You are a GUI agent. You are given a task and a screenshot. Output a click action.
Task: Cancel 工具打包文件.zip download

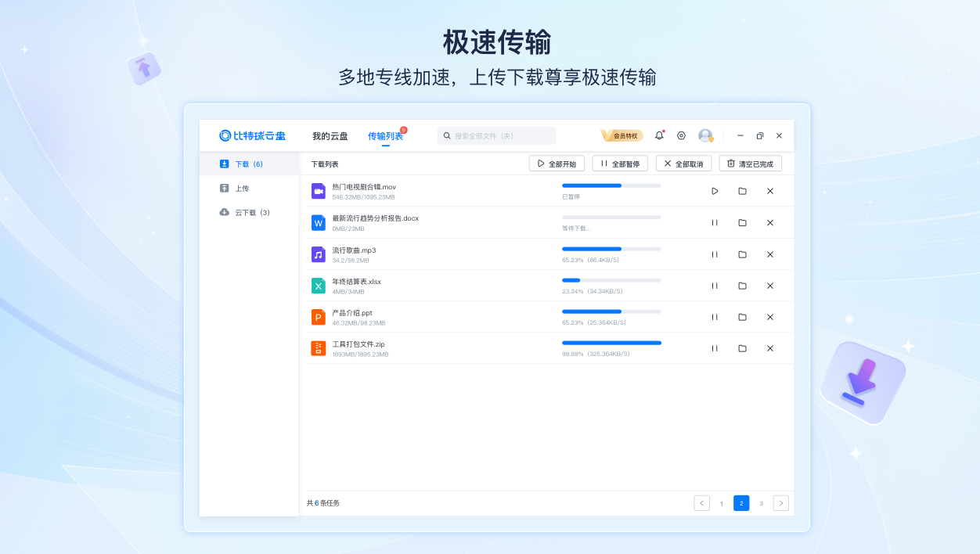[x=770, y=348]
